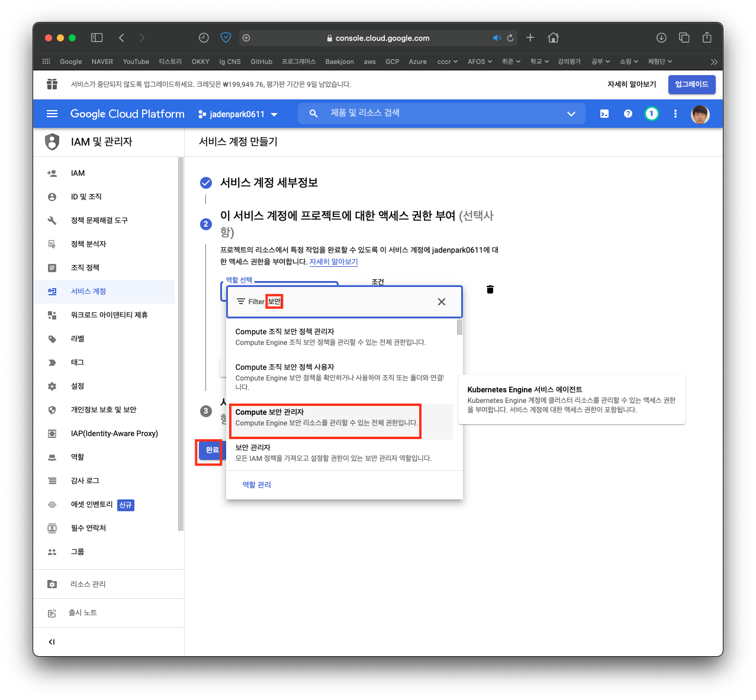Open 라벨 sidebar item
756x700 pixels.
click(104, 339)
